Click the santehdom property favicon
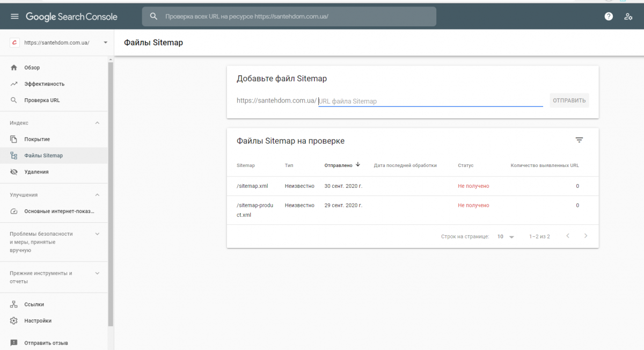Image resolution: width=644 pixels, height=350 pixels. 15,42
